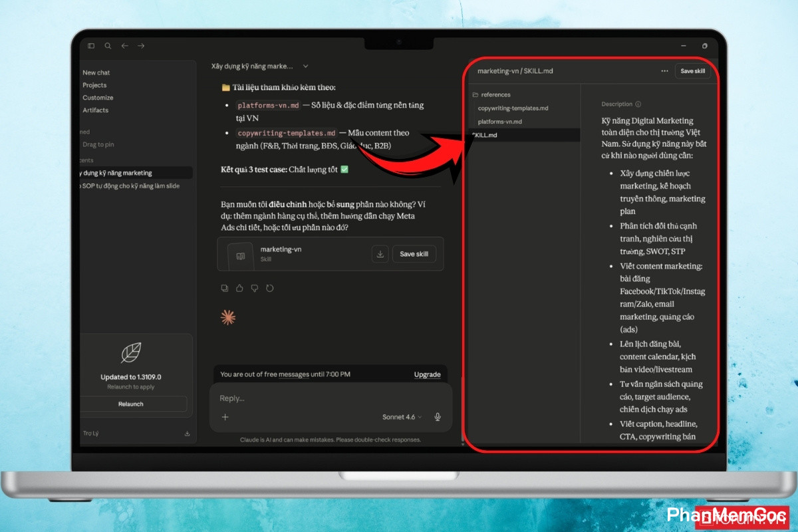Click the Upgrade link
798x532 pixels.
(427, 374)
